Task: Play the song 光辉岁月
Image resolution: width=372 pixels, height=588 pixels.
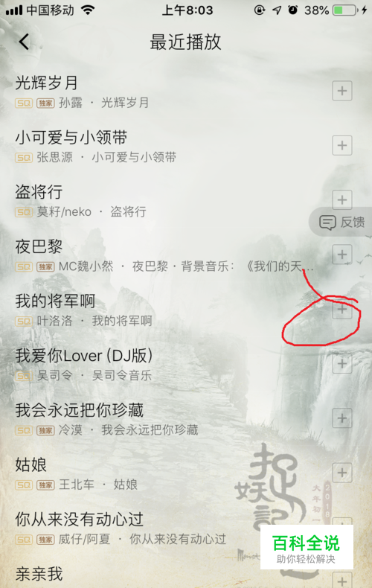Action: pos(165,91)
